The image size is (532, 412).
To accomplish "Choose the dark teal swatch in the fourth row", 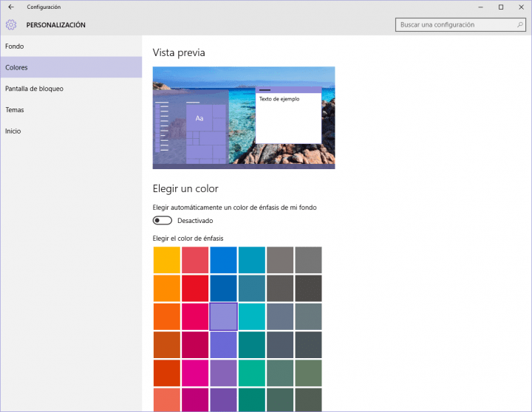I will (252, 345).
